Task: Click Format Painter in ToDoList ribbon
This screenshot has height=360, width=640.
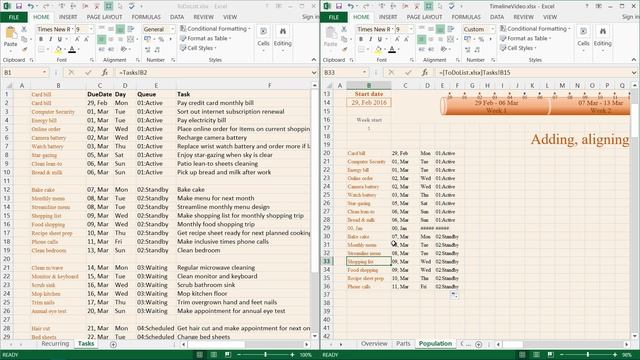Action: (x=24, y=49)
